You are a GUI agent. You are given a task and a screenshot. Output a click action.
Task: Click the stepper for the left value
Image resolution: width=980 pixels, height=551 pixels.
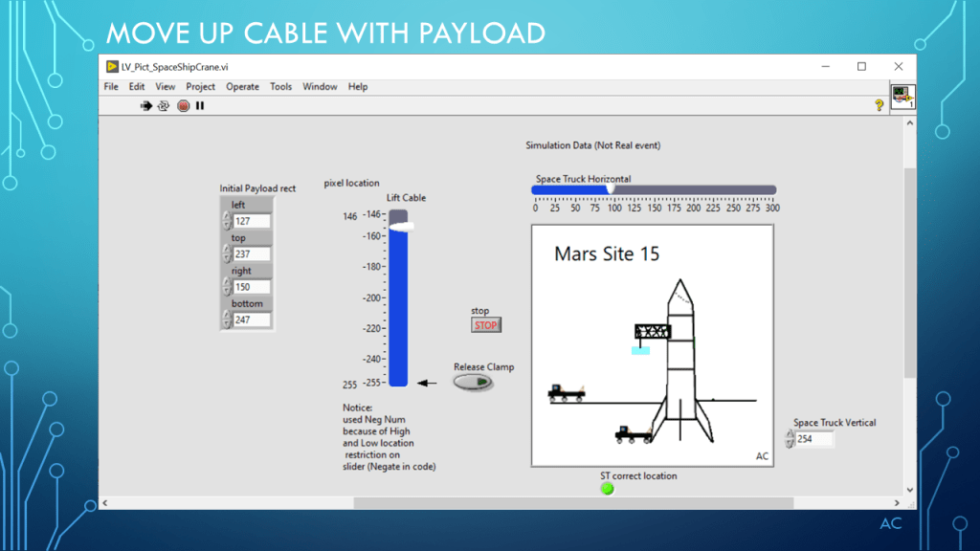[x=227, y=221]
